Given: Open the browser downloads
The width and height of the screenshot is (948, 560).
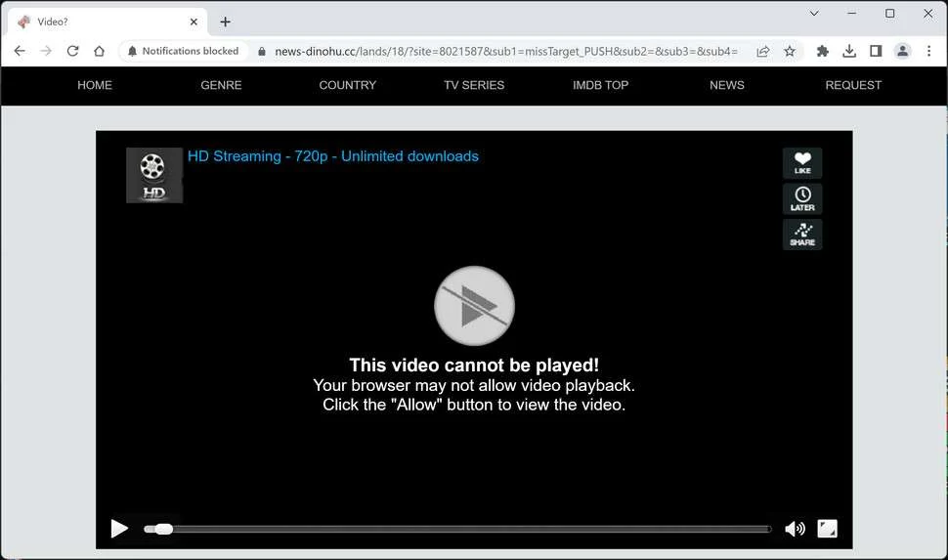Looking at the screenshot, I should coord(849,52).
